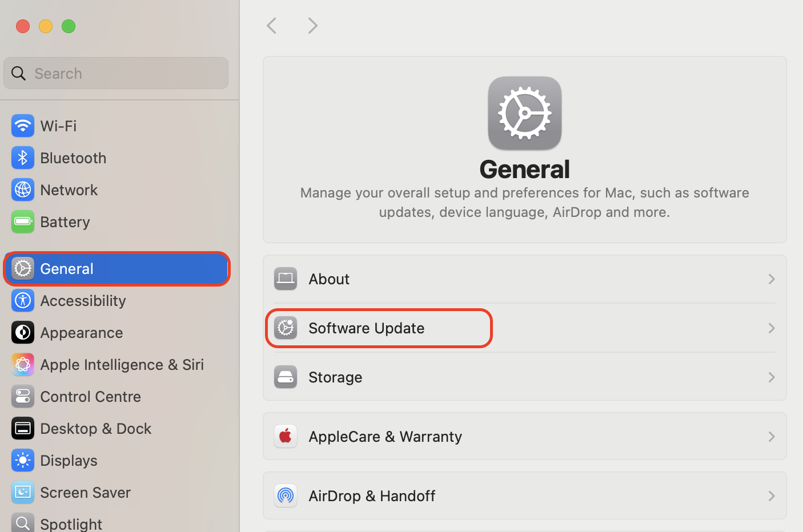Click the 'Manage your overall setup' description

525,202
